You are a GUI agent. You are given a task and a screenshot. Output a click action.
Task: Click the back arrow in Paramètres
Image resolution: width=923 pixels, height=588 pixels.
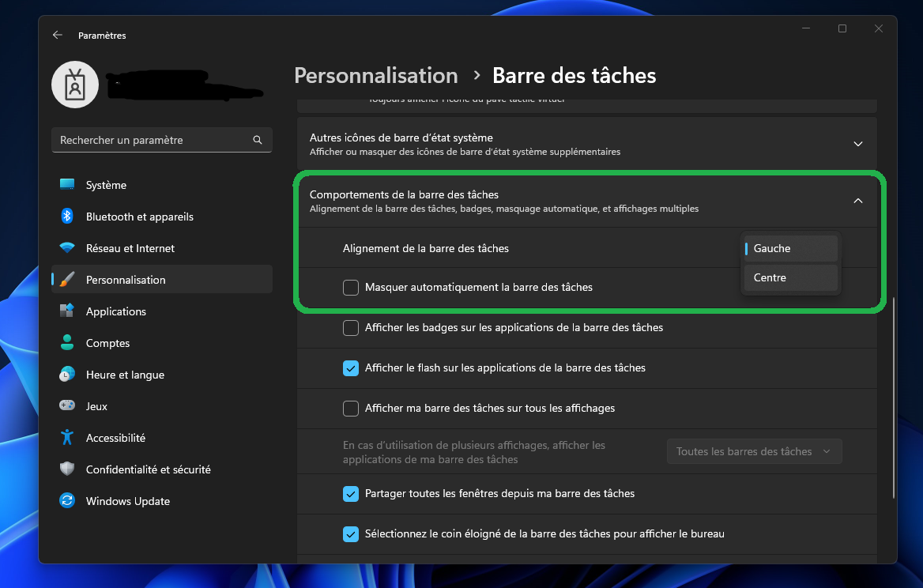coord(56,35)
